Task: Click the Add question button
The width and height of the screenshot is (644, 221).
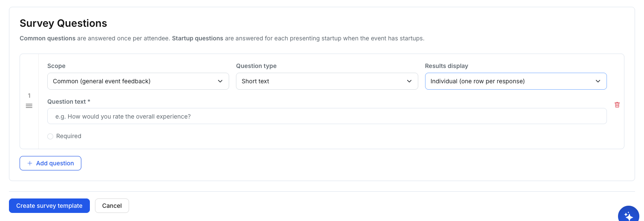Action: coord(50,163)
